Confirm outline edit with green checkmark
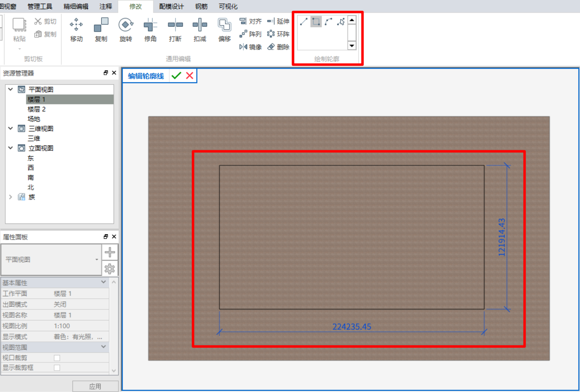This screenshot has width=580, height=392. click(x=176, y=76)
